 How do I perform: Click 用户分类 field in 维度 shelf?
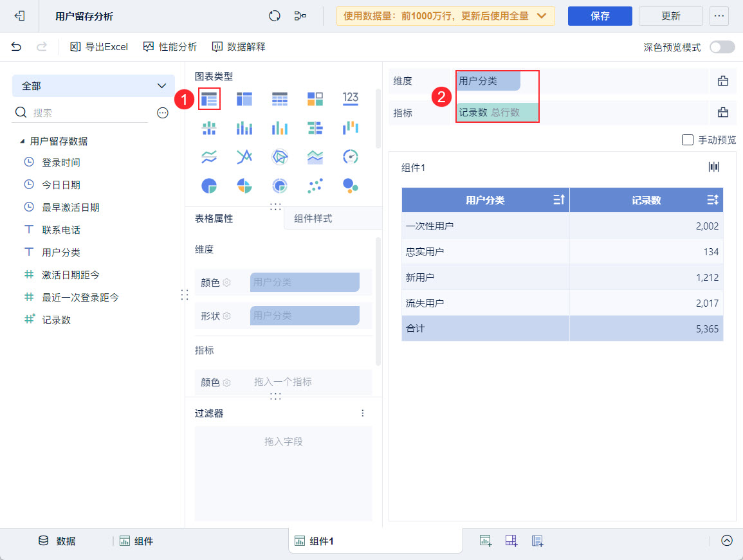pos(488,81)
